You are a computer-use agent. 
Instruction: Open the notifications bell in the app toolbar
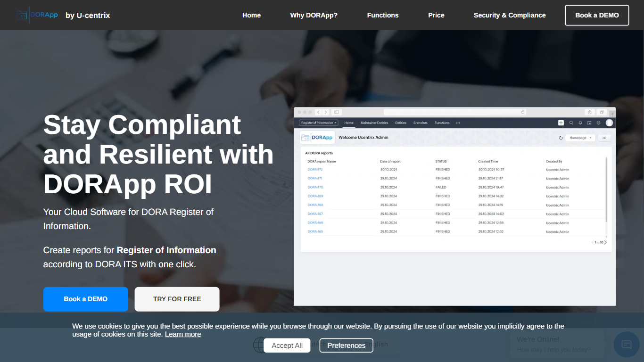point(580,123)
